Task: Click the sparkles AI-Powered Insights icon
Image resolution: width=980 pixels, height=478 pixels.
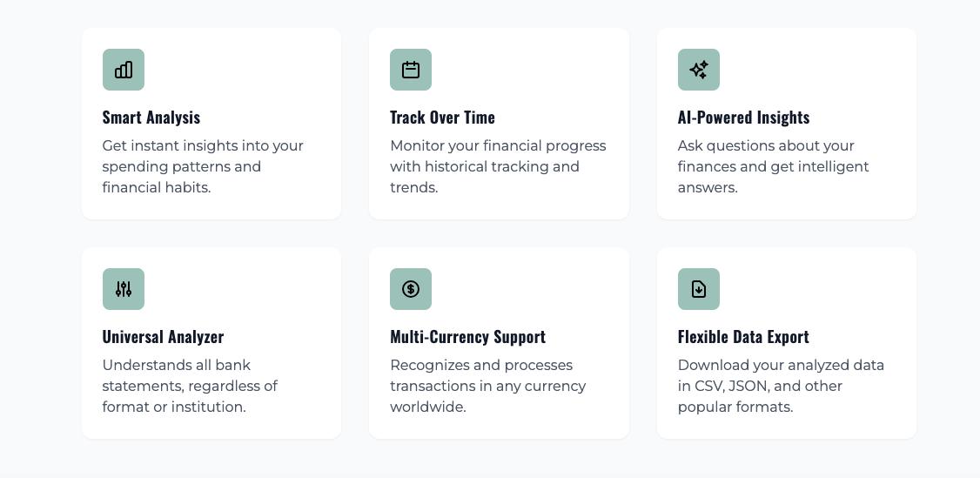Action: pyautogui.click(x=699, y=70)
